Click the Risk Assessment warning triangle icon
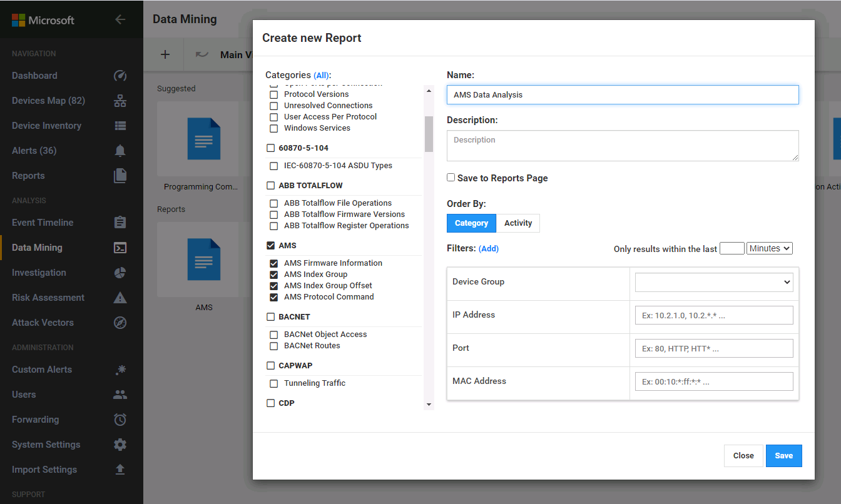 [x=120, y=298]
